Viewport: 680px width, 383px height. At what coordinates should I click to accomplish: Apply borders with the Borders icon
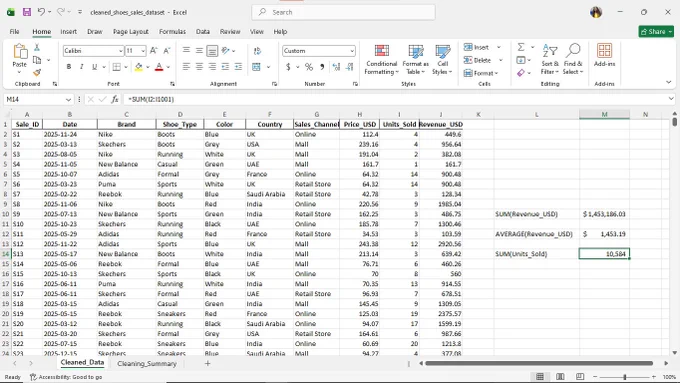117,67
